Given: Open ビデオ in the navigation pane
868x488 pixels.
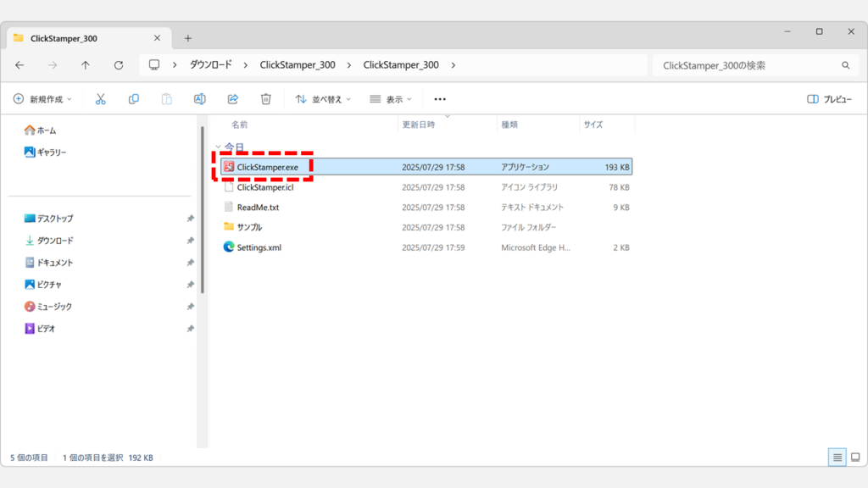Looking at the screenshot, I should click(x=40, y=329).
